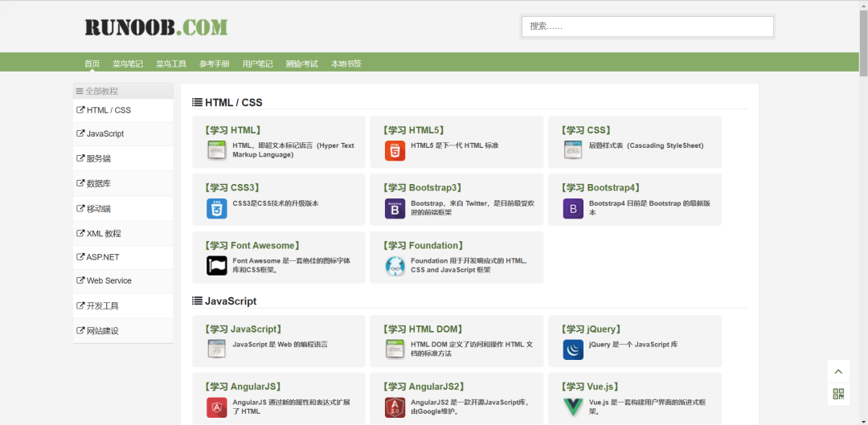This screenshot has height=425, width=868.
Task: Open the 【学习 AngularJS2】 title link
Action: (x=424, y=386)
